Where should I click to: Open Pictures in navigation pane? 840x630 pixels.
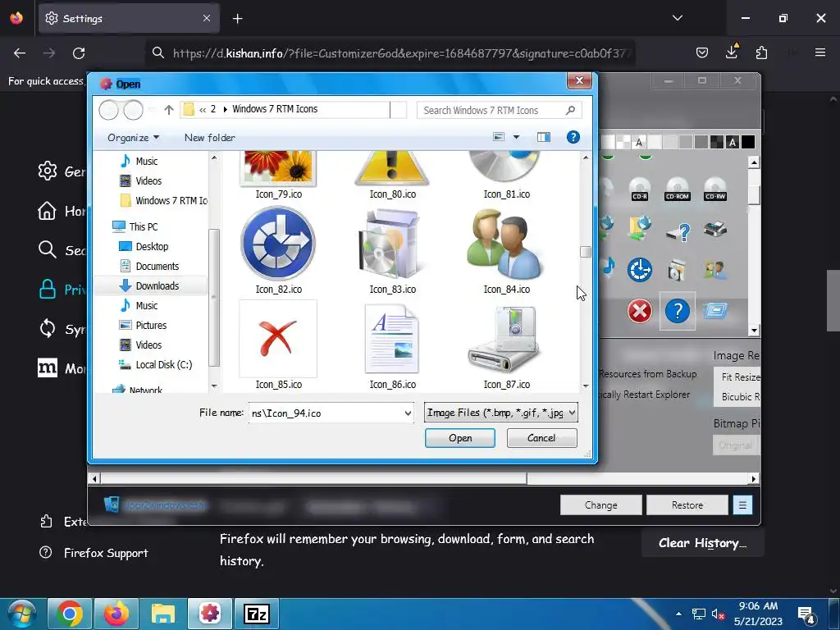[x=143, y=325]
